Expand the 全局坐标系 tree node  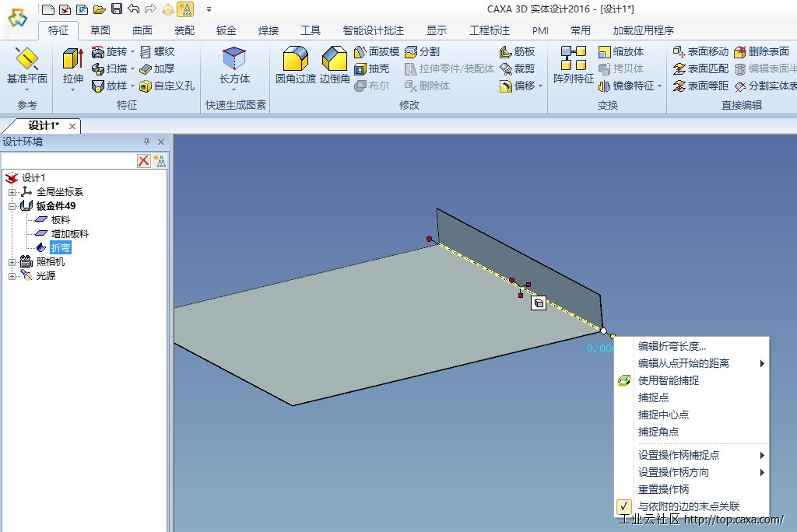click(12, 192)
